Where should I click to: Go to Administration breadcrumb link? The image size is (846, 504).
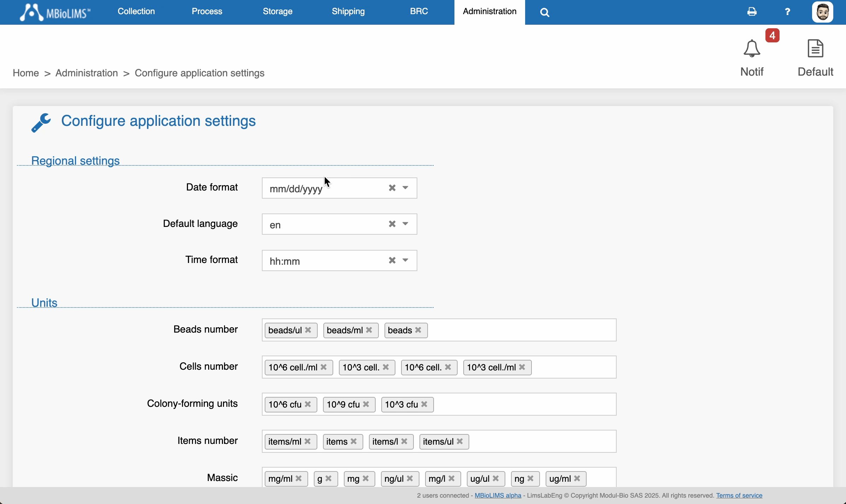(x=87, y=73)
